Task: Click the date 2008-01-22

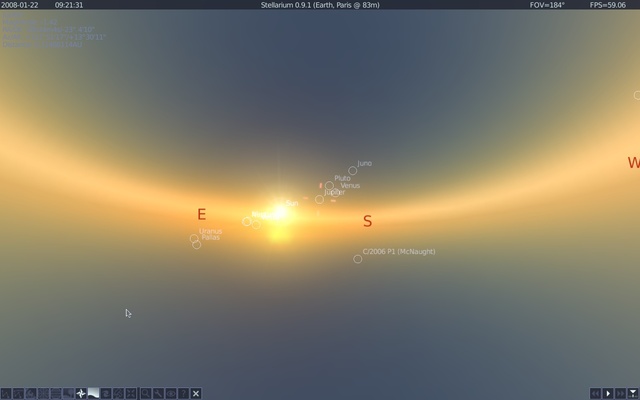Action: 20,5
